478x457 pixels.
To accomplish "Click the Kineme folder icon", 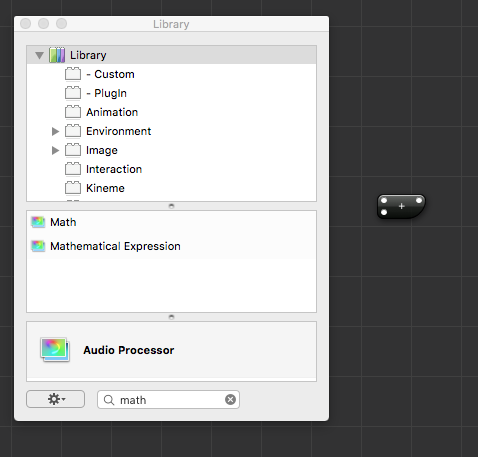I will tap(73, 188).
